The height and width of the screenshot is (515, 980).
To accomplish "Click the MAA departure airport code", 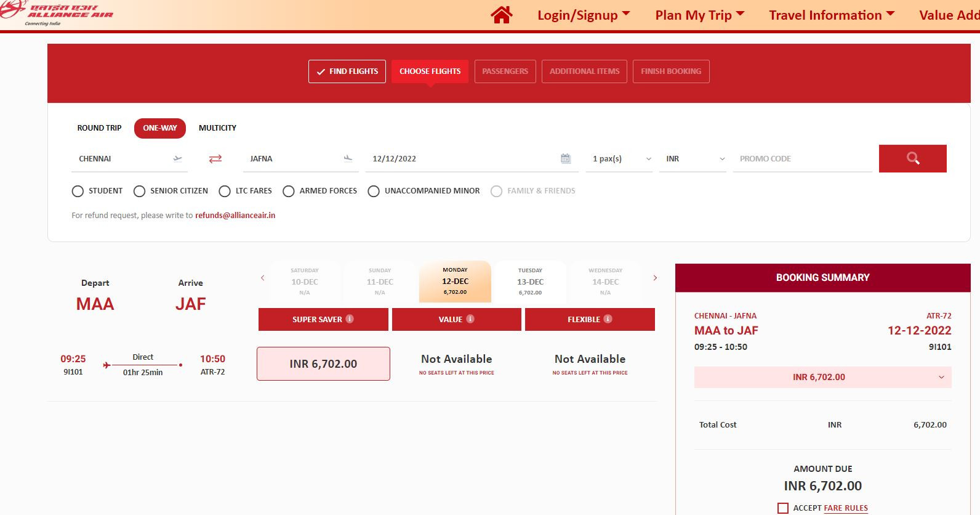I will click(95, 304).
